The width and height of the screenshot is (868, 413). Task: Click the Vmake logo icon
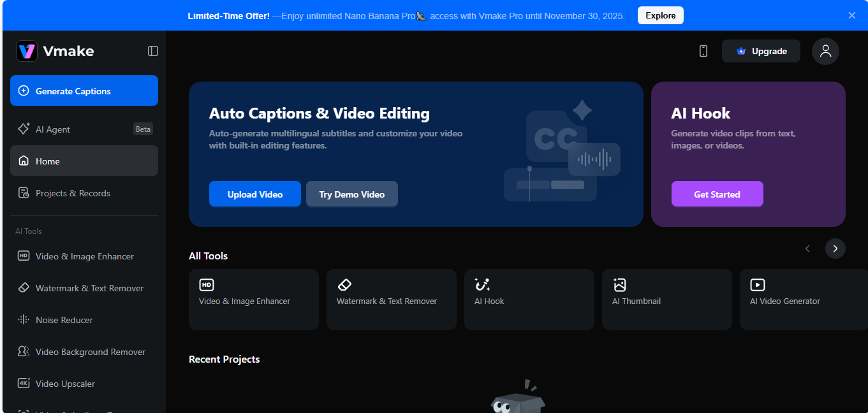tap(27, 51)
